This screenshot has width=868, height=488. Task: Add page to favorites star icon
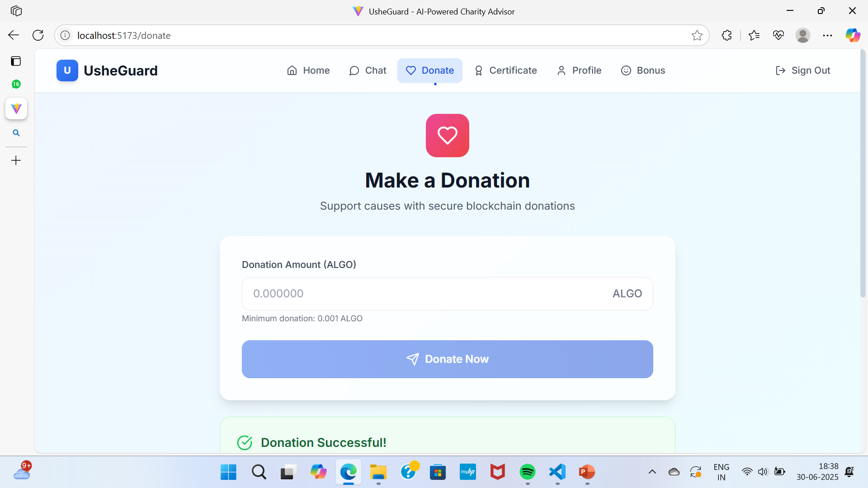[x=697, y=35]
